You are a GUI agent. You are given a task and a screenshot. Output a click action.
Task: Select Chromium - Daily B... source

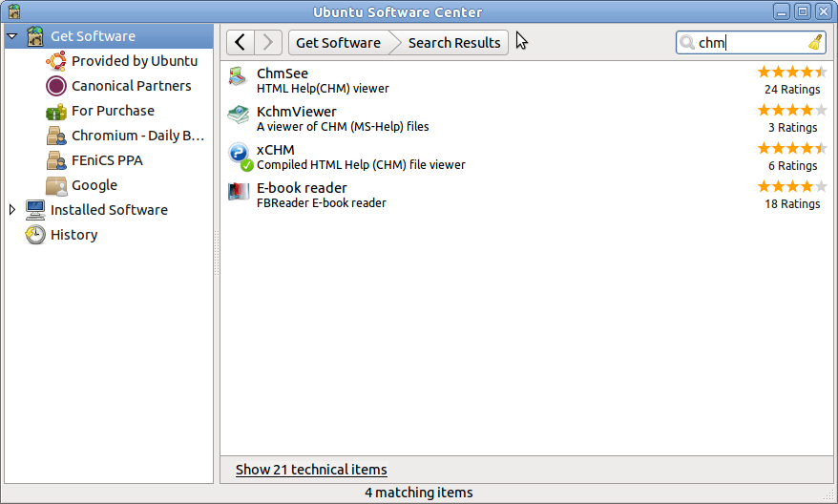(x=137, y=136)
